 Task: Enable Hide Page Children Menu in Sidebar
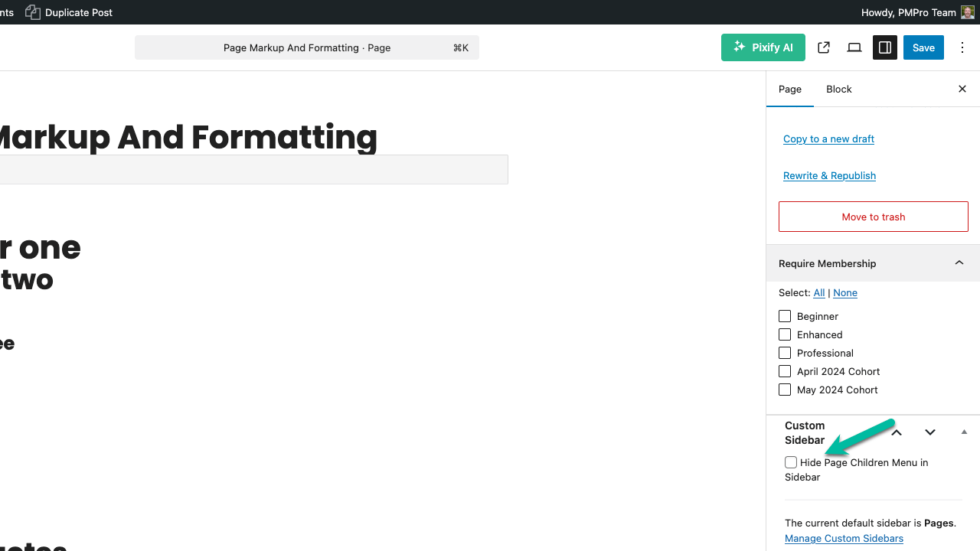coord(791,462)
